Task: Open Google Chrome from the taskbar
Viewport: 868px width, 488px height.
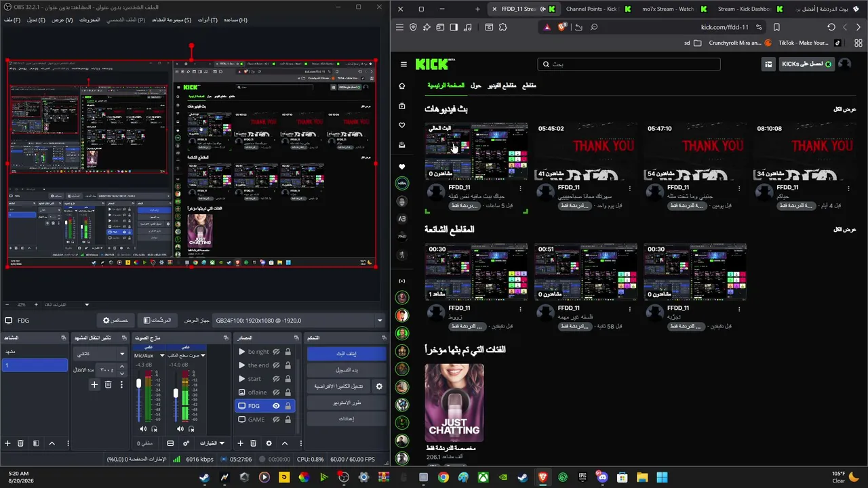Action: pyautogui.click(x=443, y=477)
